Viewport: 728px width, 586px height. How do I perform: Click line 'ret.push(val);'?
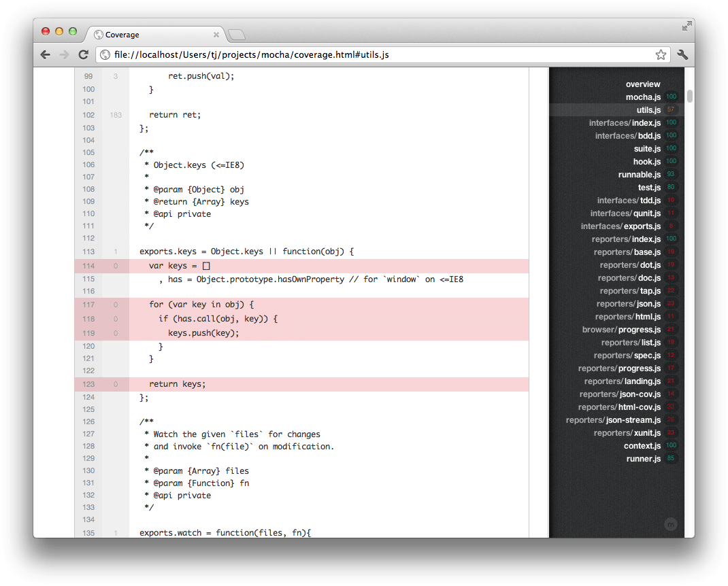pyautogui.click(x=201, y=76)
